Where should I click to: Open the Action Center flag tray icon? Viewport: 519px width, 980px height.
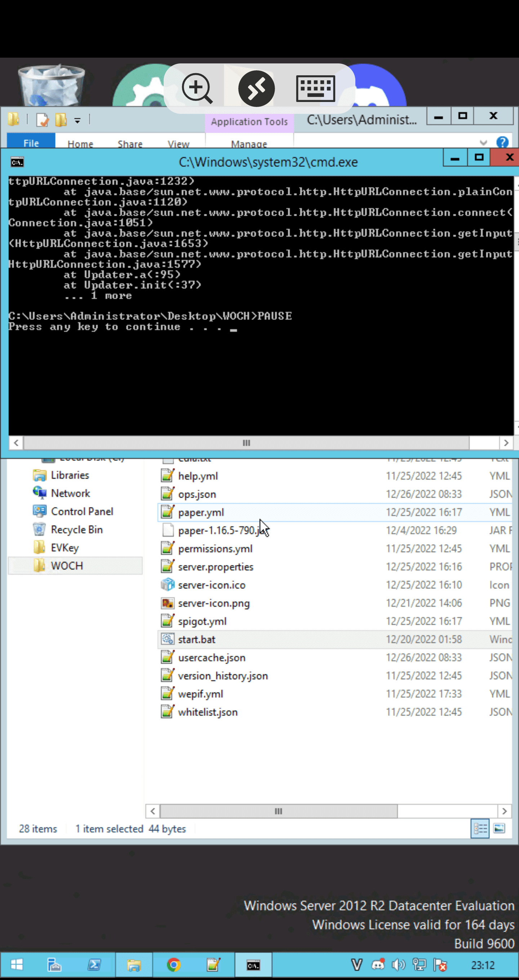tap(440, 965)
